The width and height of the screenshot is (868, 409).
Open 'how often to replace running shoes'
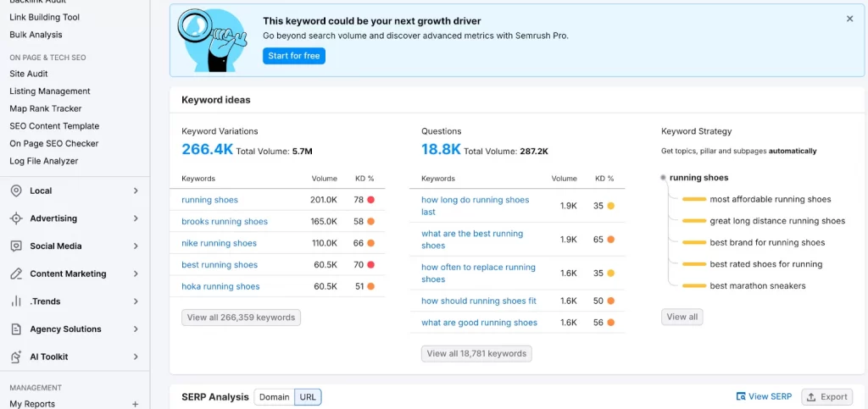click(x=478, y=273)
